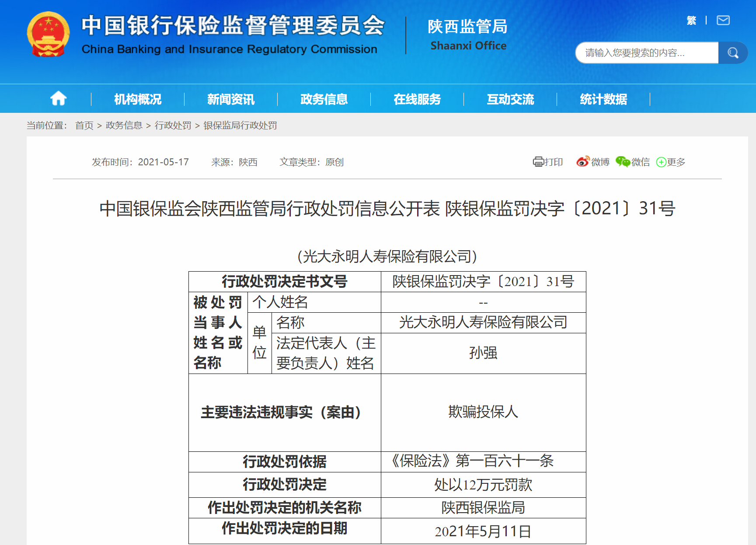756x545 pixels.
Task: Open the 新闻资讯 menu
Action: point(231,99)
